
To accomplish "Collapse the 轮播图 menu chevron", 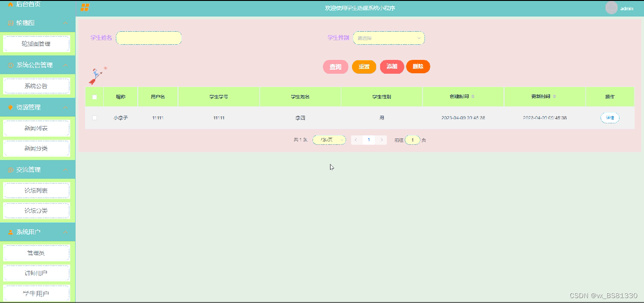I will click(x=65, y=23).
